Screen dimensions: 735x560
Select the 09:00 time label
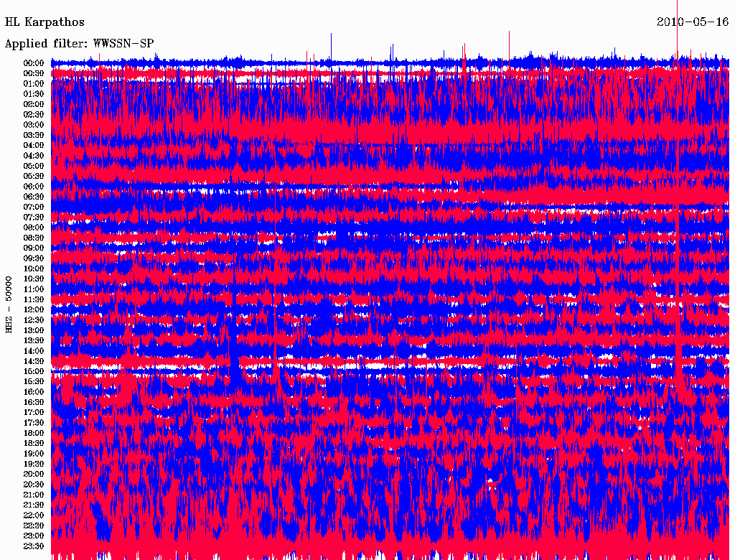coord(34,248)
